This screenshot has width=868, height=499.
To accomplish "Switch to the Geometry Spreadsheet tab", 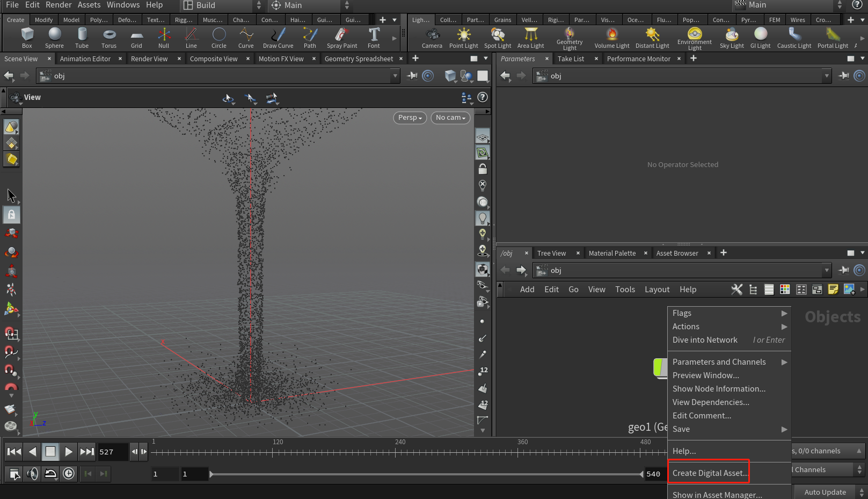I will (359, 59).
